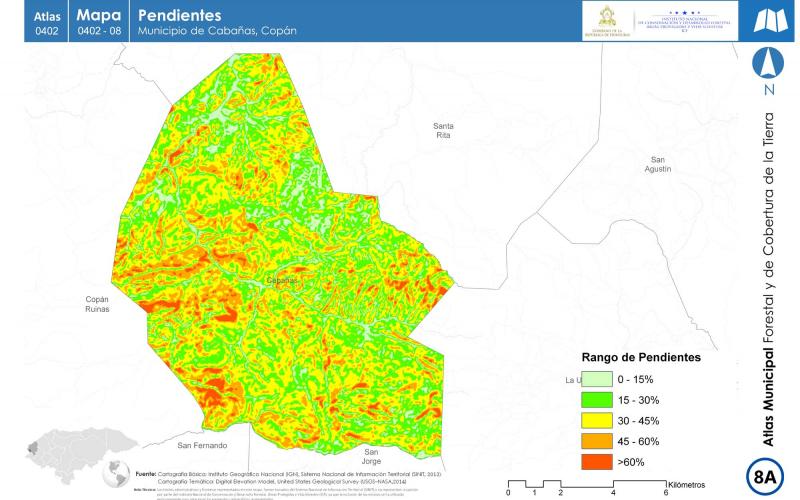The image size is (800, 500).
Task: Click the globe locator icon
Action: (x=117, y=473)
